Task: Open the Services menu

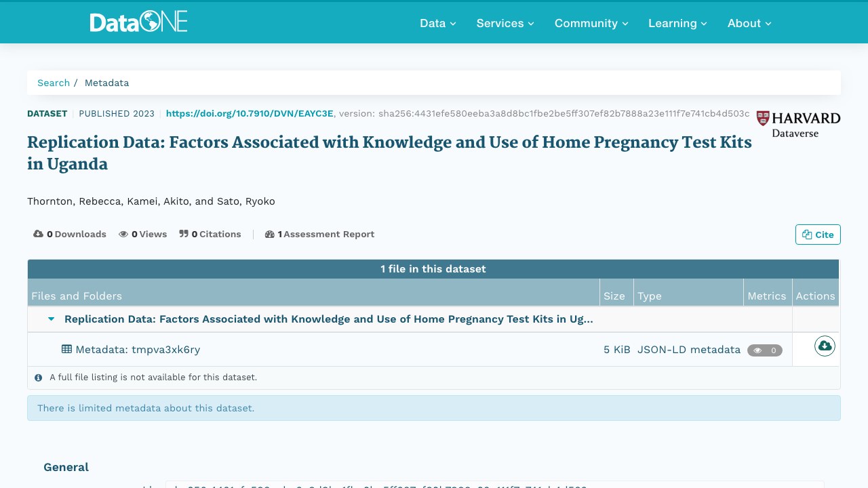Action: (x=505, y=23)
